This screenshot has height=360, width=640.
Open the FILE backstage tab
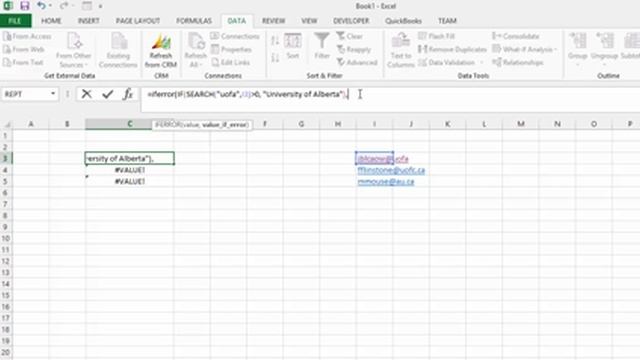pos(15,21)
